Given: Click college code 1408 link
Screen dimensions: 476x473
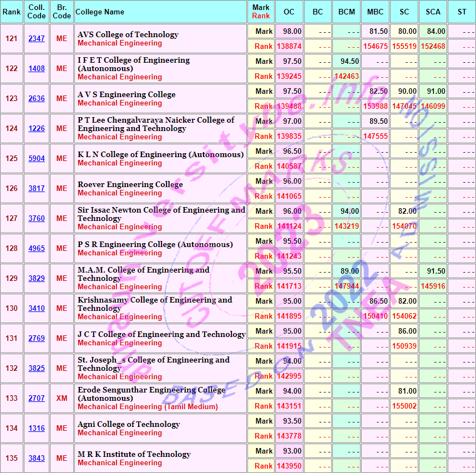Looking at the screenshot, I should (x=37, y=69).
